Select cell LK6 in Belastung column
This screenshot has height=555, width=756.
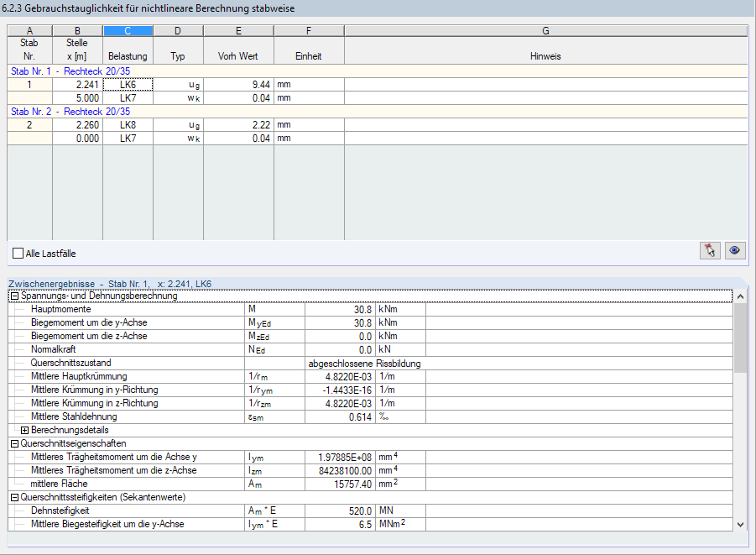[x=128, y=85]
